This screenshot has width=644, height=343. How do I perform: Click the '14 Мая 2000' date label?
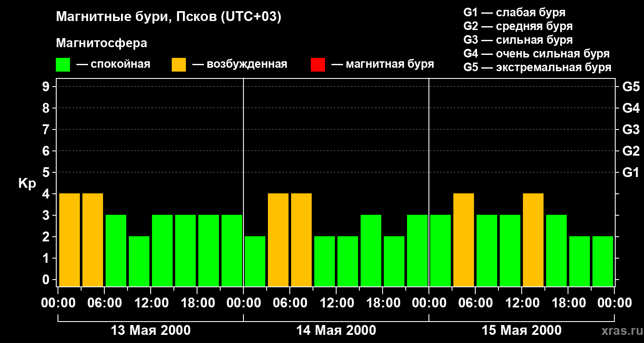pos(336,331)
